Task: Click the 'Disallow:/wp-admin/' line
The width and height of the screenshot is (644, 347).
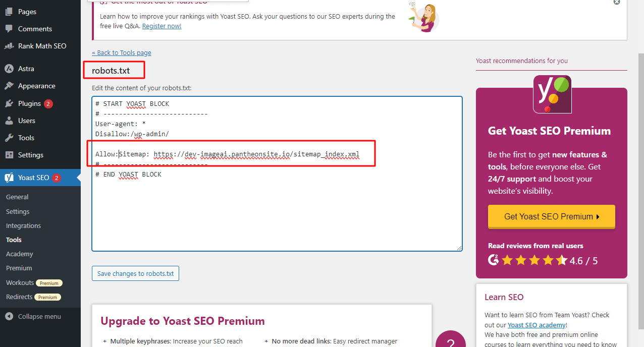Action: click(132, 134)
